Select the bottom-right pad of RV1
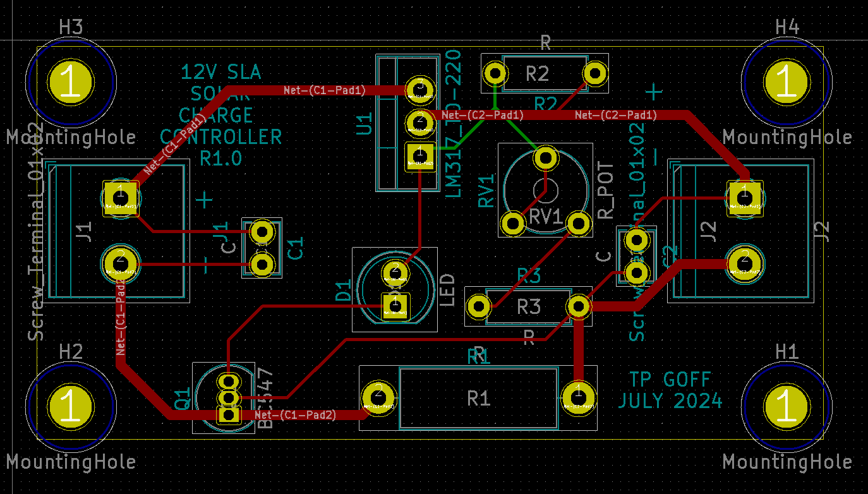 [x=577, y=222]
